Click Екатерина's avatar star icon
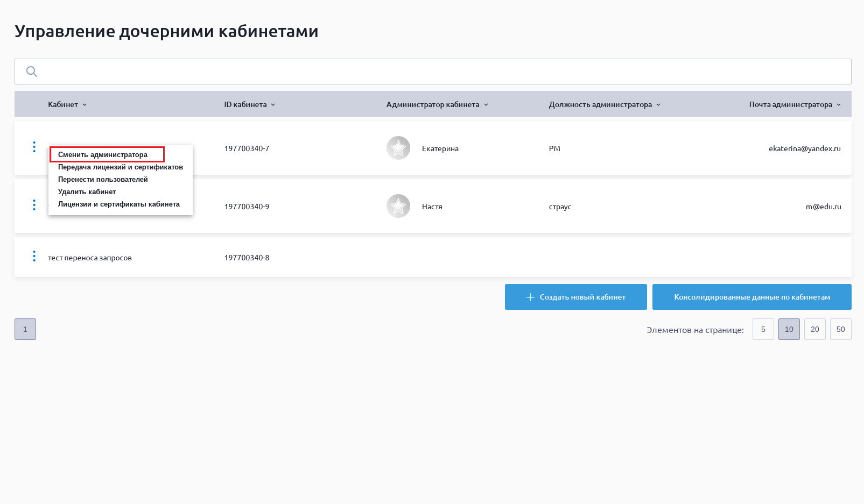The width and height of the screenshot is (864, 504). [x=398, y=148]
